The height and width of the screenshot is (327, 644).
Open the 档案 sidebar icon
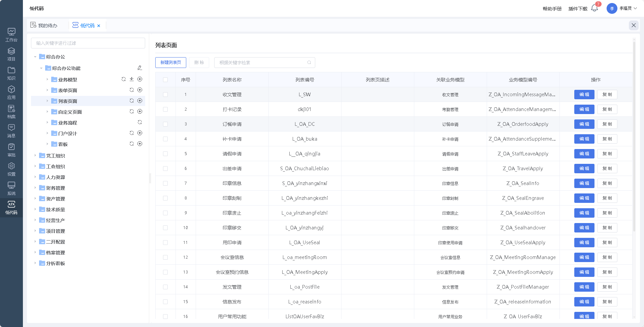11,112
